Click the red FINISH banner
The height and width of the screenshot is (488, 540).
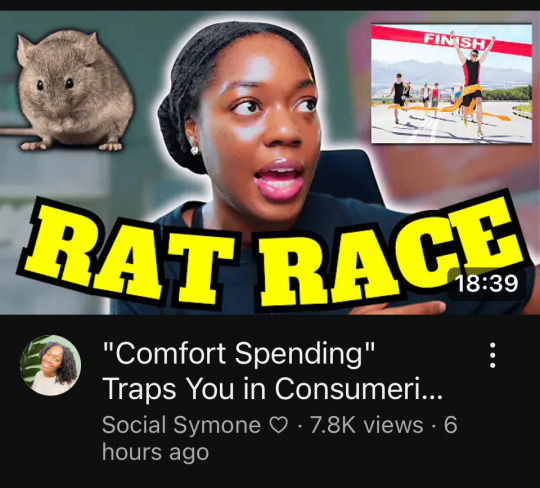pos(451,42)
